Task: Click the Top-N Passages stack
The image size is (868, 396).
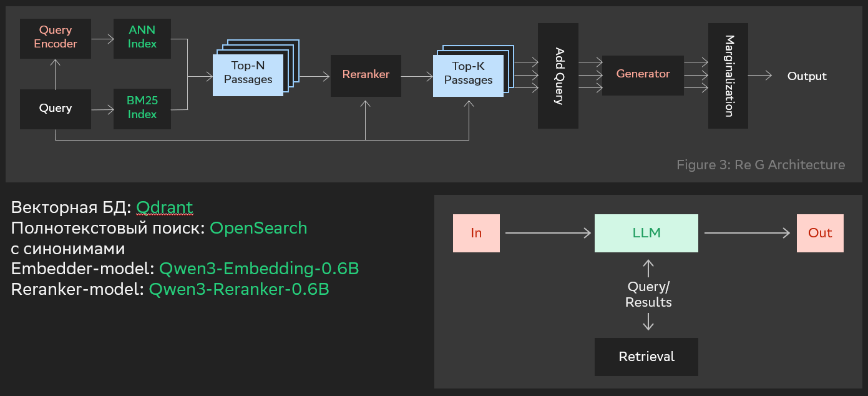Action: pos(248,74)
